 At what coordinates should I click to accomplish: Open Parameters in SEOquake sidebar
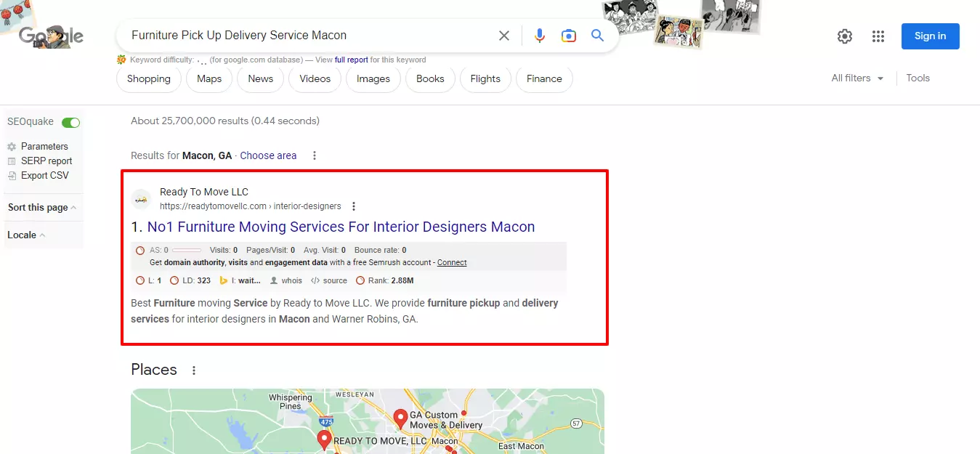coord(44,147)
